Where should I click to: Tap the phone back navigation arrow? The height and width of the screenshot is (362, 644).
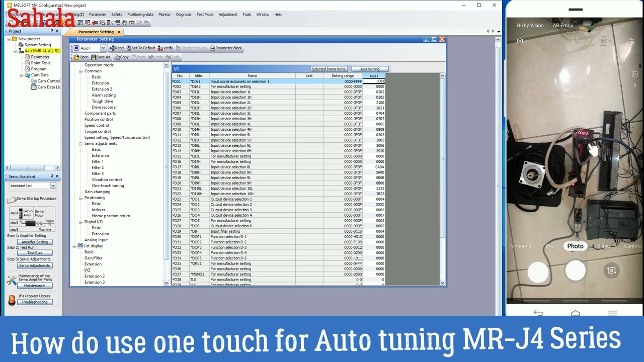(538, 313)
